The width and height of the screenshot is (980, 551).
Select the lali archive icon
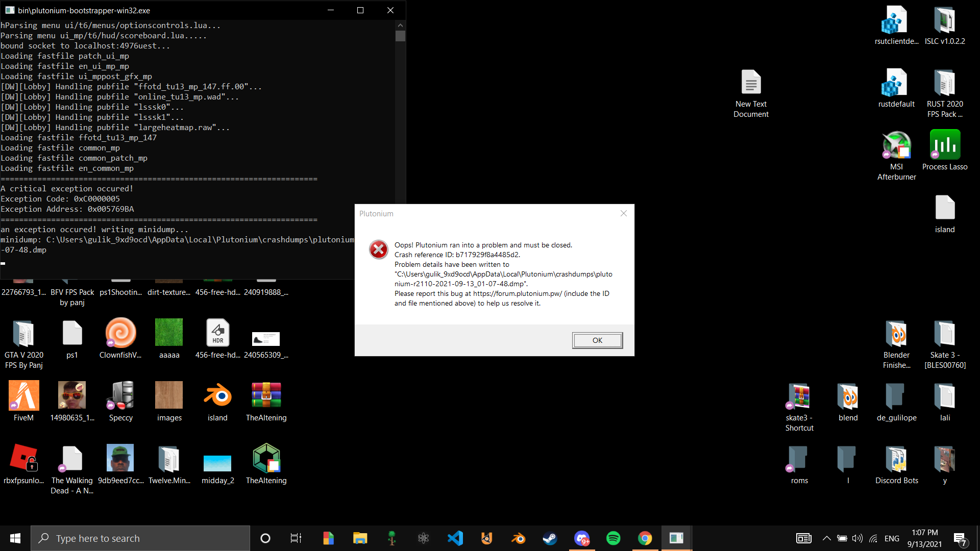(945, 402)
